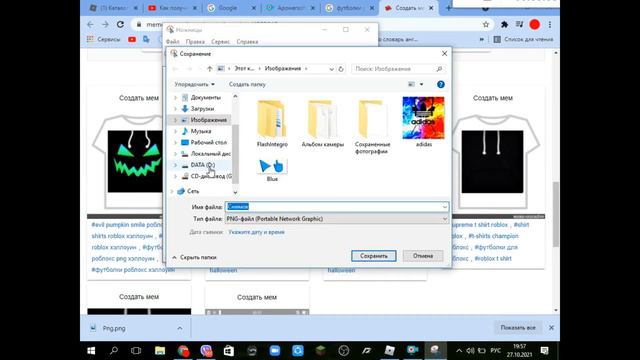Screen dimensions: 640x360
Task: Expand the Сеть tree node
Action: tap(172, 191)
